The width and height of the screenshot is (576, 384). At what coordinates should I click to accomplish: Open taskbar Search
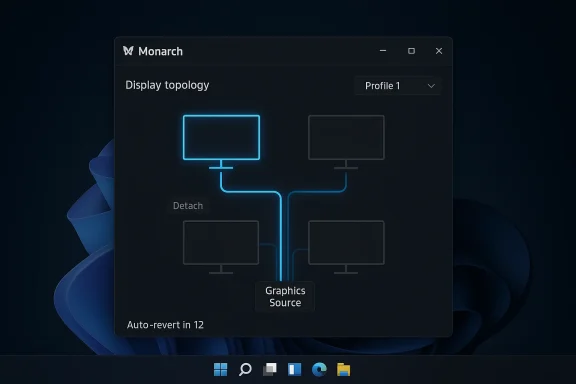point(245,370)
